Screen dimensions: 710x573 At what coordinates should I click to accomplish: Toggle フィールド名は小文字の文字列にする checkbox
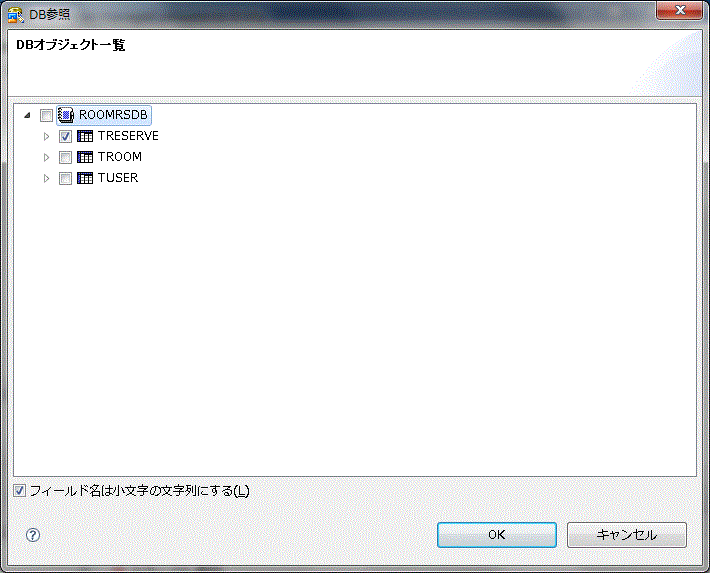[x=19, y=491]
